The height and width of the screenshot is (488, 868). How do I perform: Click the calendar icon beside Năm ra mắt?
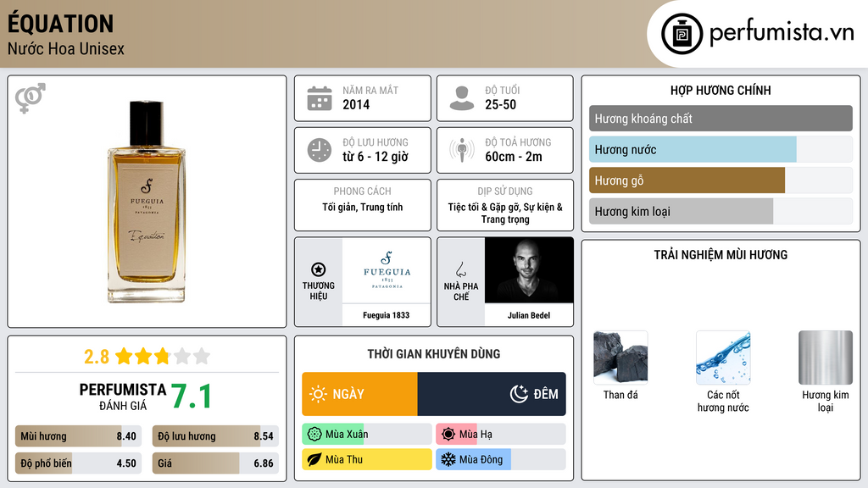tap(320, 98)
